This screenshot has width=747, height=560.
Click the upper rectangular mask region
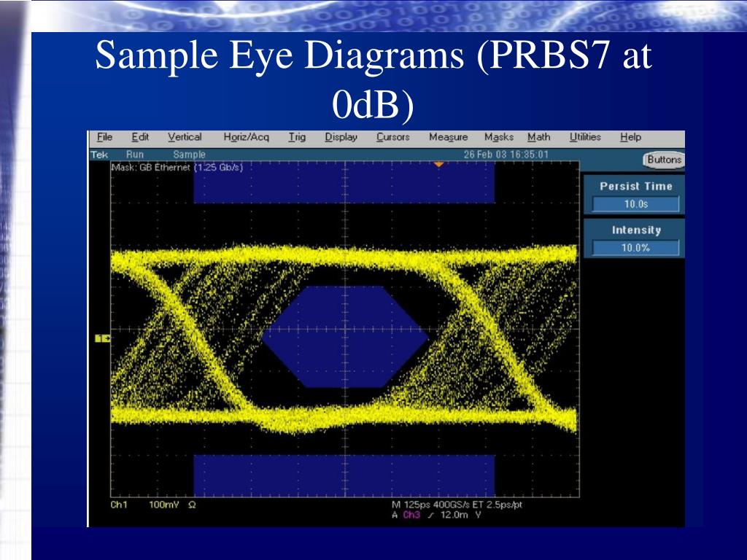click(x=344, y=182)
